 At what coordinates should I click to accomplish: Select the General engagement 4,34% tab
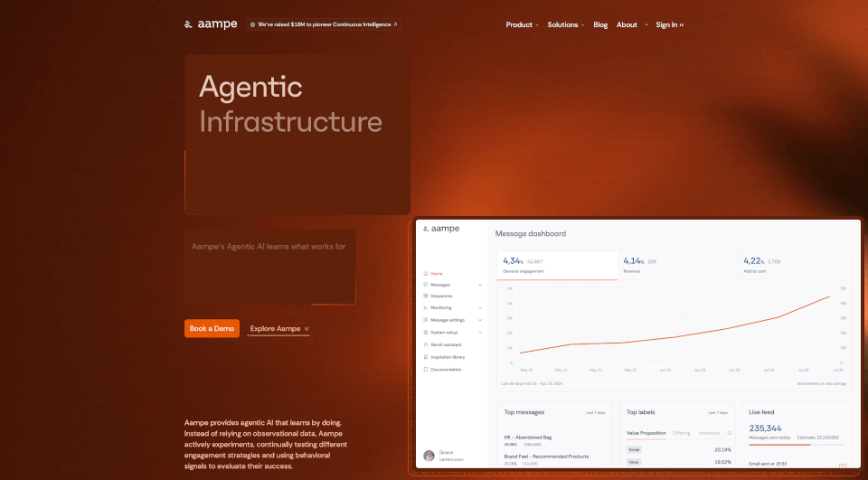pos(557,265)
